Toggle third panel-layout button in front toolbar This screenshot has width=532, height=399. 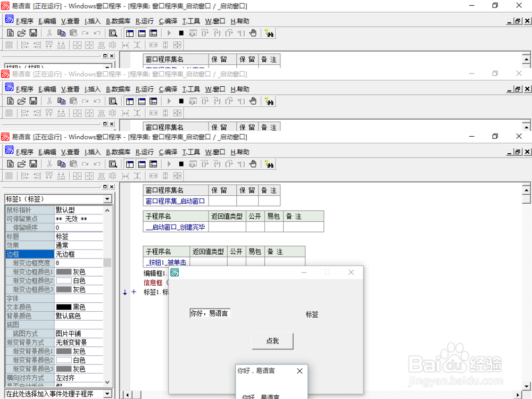coord(153,164)
